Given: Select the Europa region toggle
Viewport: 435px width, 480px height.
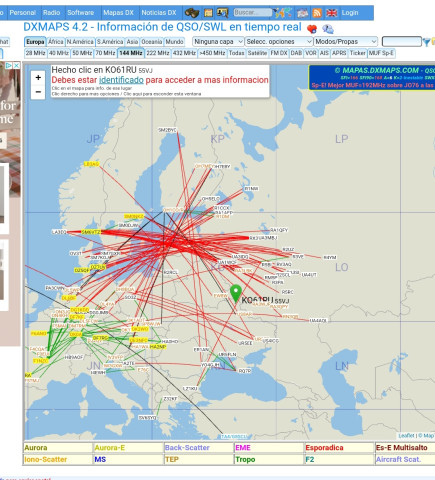Looking at the screenshot, I should (35, 42).
